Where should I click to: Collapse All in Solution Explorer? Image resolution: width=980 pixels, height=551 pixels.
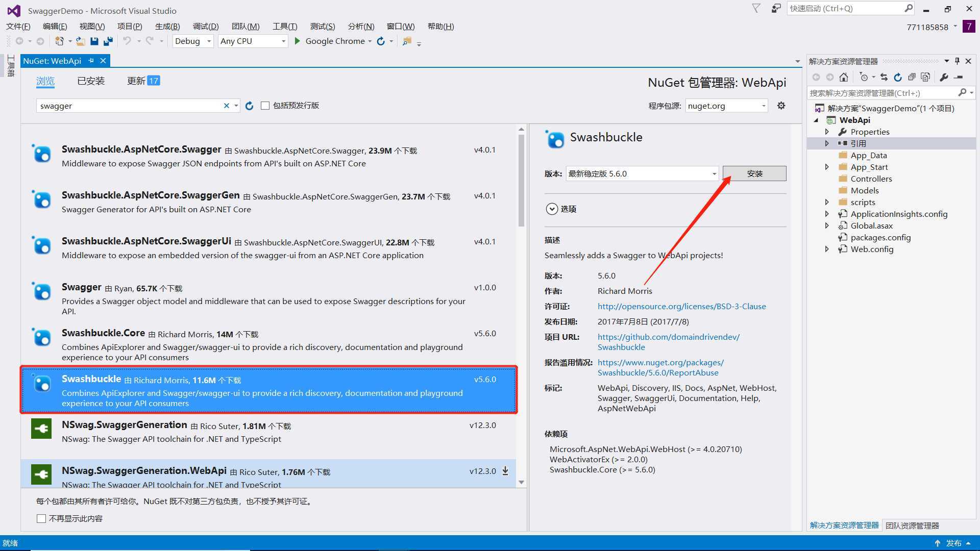click(x=912, y=77)
